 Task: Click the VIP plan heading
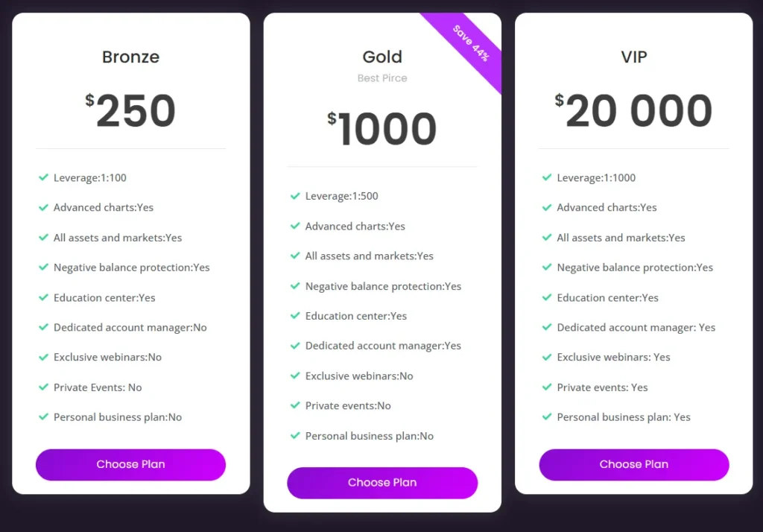pyautogui.click(x=634, y=57)
